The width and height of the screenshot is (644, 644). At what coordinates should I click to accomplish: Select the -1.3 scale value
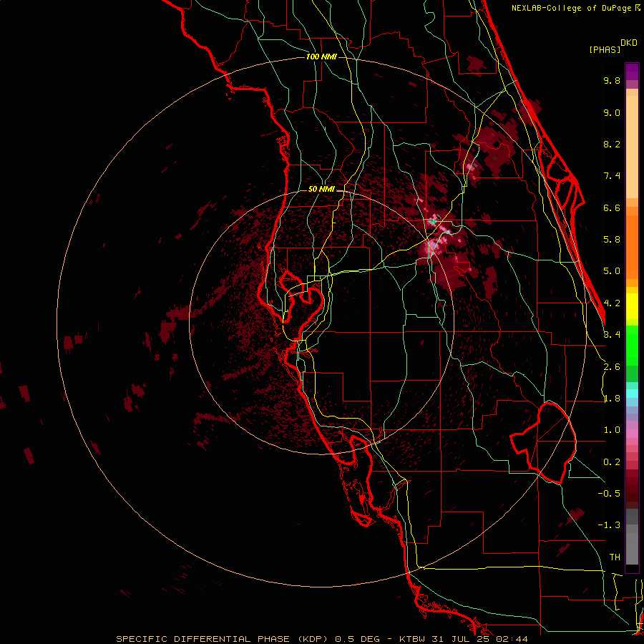coord(609,525)
